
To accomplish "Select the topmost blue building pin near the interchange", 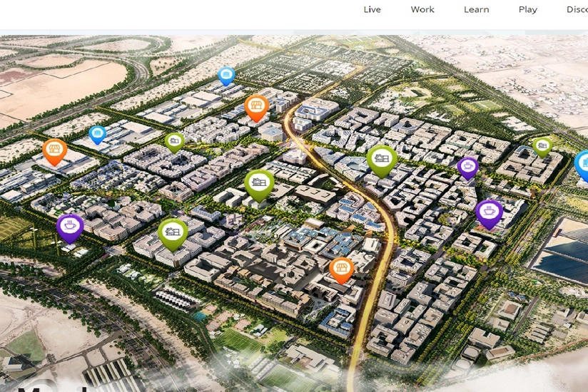I will click(226, 76).
